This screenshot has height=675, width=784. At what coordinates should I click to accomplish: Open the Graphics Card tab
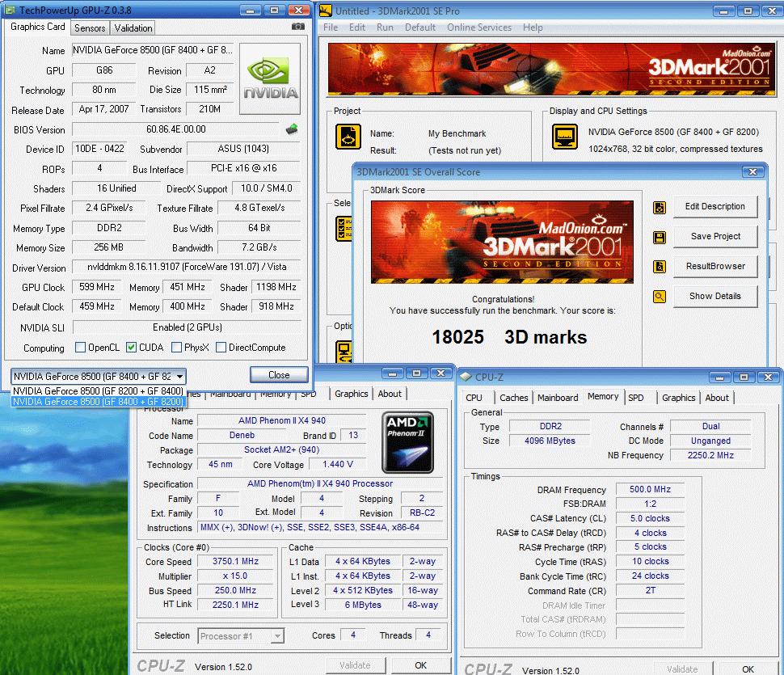pos(37,27)
